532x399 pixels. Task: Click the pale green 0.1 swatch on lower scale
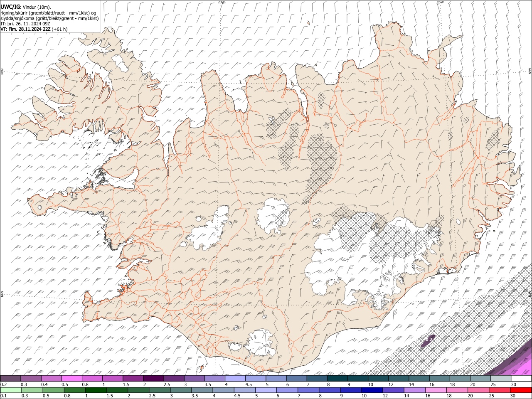click(x=11, y=390)
